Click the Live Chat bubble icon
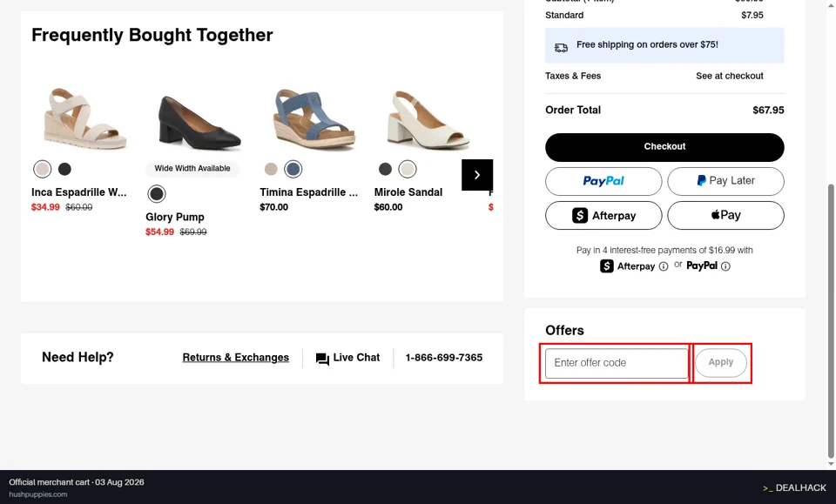 coord(322,360)
